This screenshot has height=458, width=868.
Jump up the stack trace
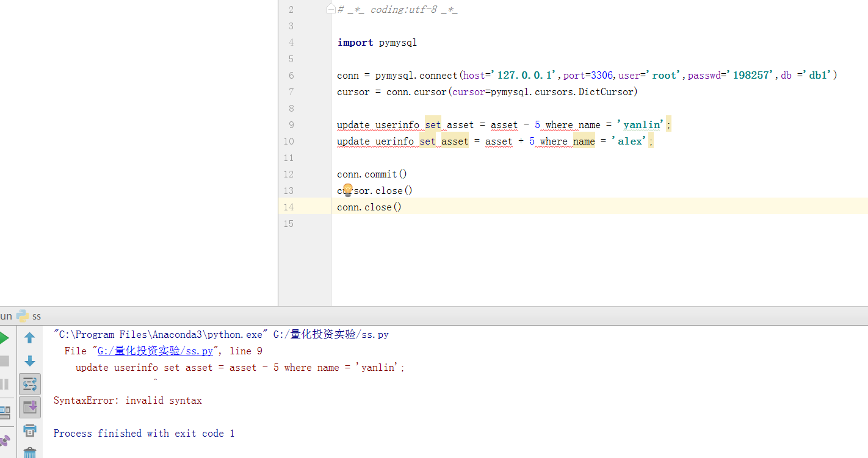[x=30, y=338]
